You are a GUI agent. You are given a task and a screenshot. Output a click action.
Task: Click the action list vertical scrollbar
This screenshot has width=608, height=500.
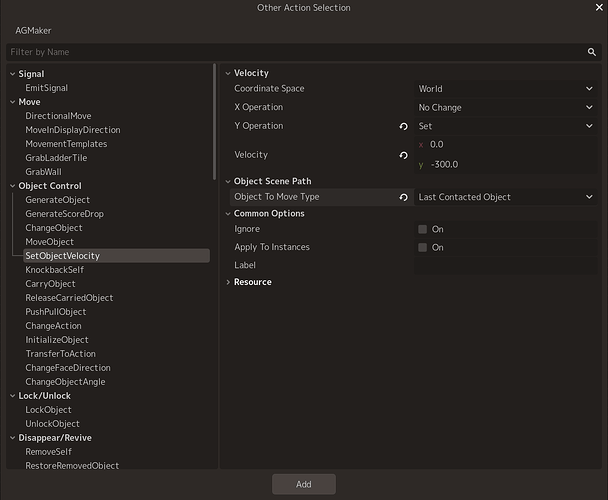[214, 121]
